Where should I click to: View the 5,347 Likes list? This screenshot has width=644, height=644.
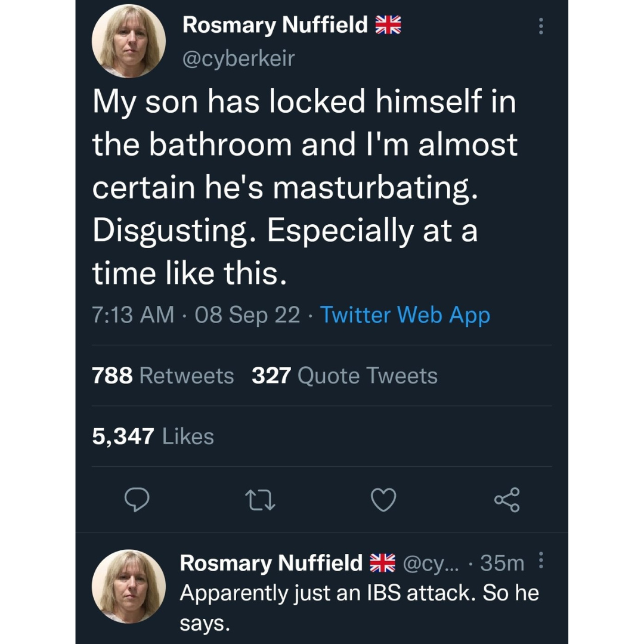153,436
